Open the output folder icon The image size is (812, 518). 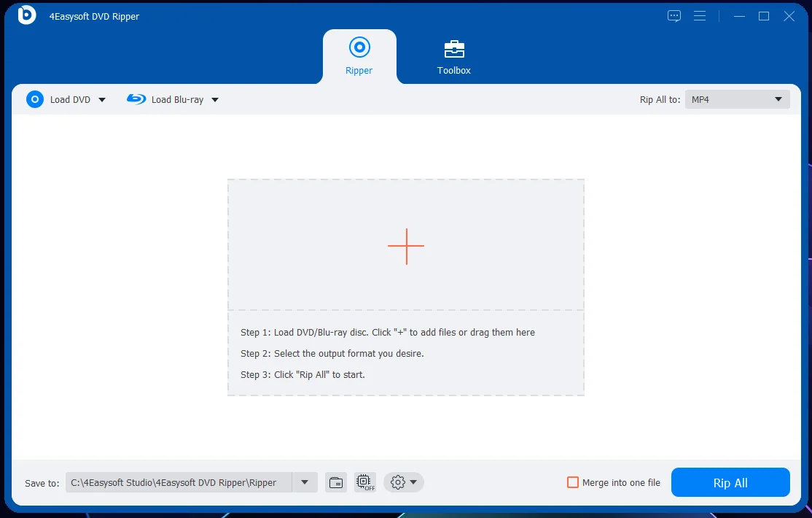(x=336, y=483)
